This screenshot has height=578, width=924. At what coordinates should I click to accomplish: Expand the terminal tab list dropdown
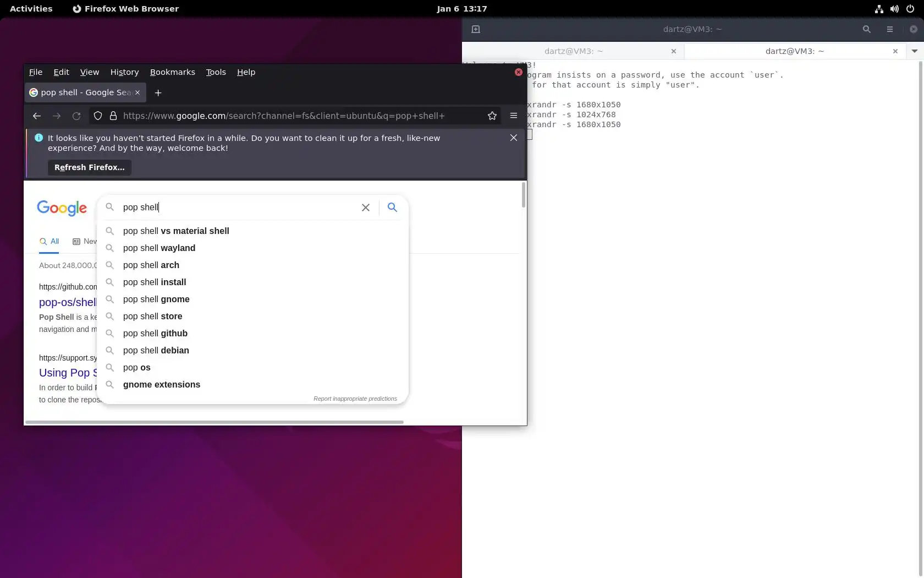915,51
